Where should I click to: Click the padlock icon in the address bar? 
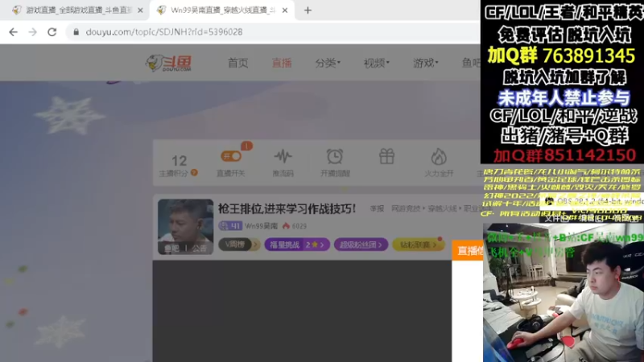(76, 32)
